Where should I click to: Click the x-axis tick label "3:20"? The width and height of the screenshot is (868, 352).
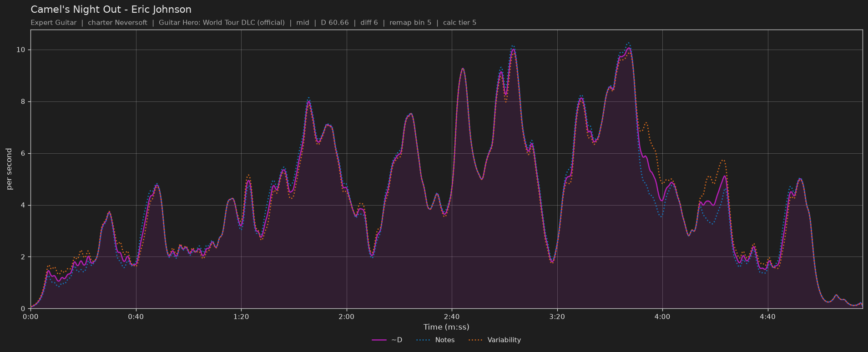coord(557,317)
